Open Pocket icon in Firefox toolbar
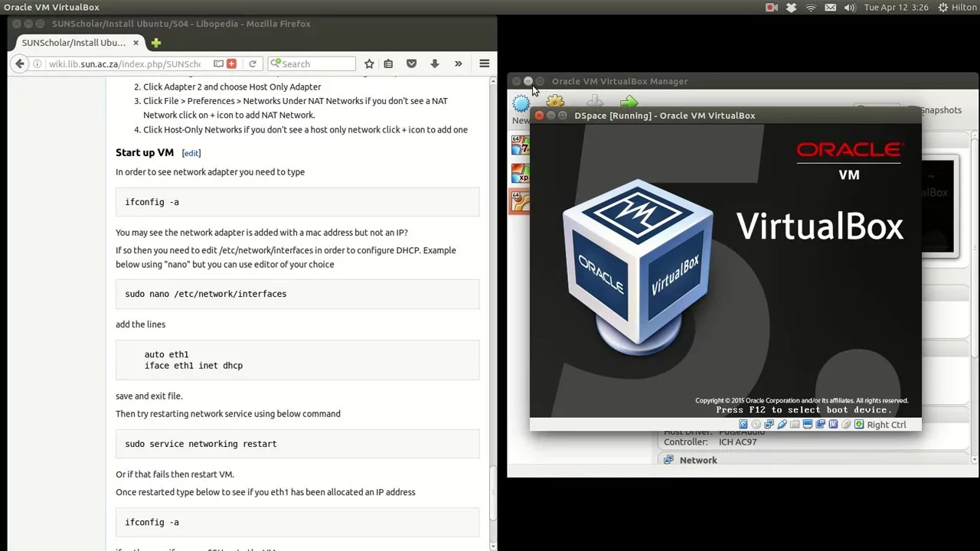Screen dimensions: 980x551 point(411,64)
